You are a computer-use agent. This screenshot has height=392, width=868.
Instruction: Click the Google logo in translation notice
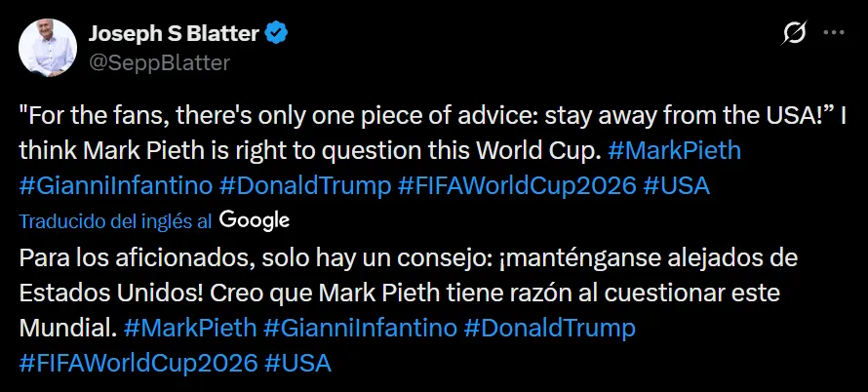coord(255,219)
